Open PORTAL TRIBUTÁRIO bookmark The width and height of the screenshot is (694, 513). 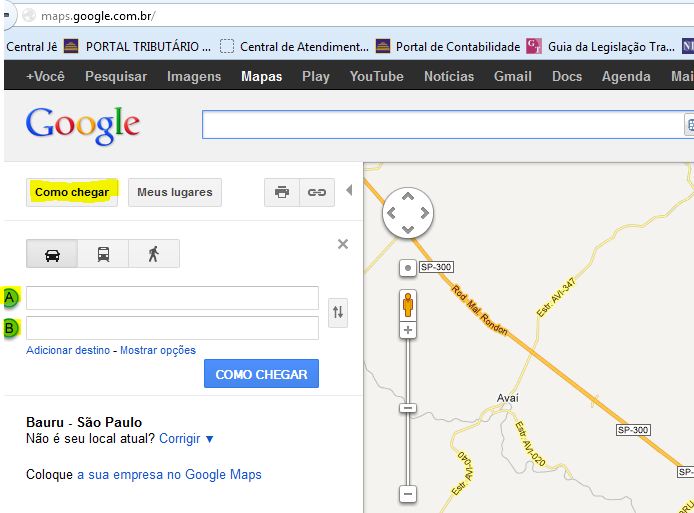(138, 46)
